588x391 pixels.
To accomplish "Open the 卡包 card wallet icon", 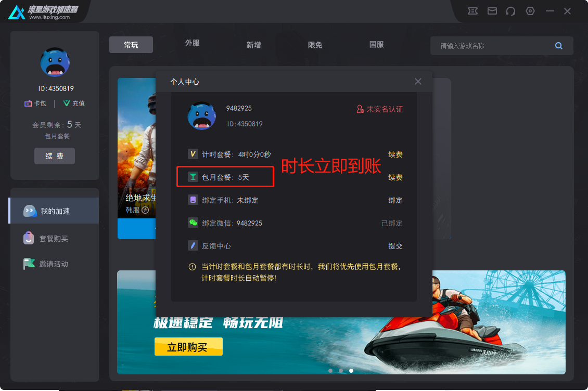I will click(x=29, y=103).
